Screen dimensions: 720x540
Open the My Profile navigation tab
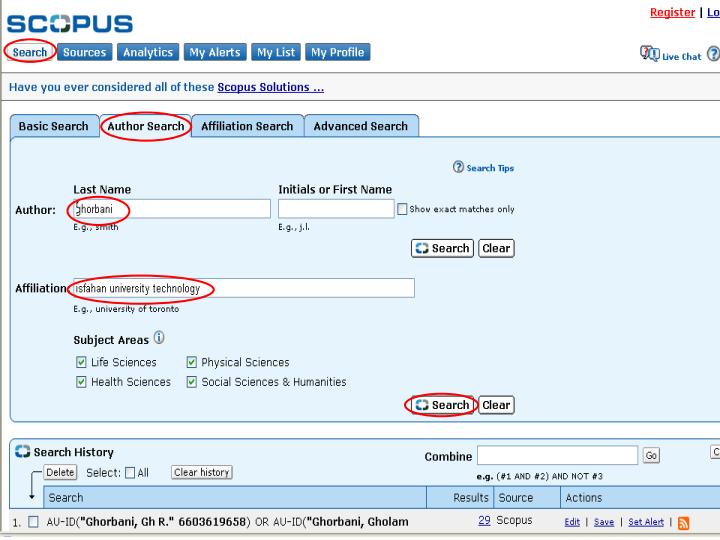tap(338, 52)
